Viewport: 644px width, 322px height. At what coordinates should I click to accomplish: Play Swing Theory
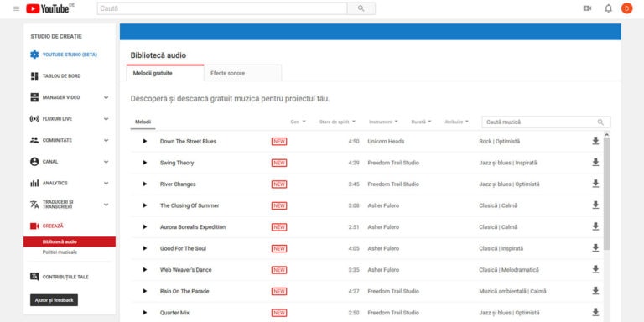pos(144,163)
